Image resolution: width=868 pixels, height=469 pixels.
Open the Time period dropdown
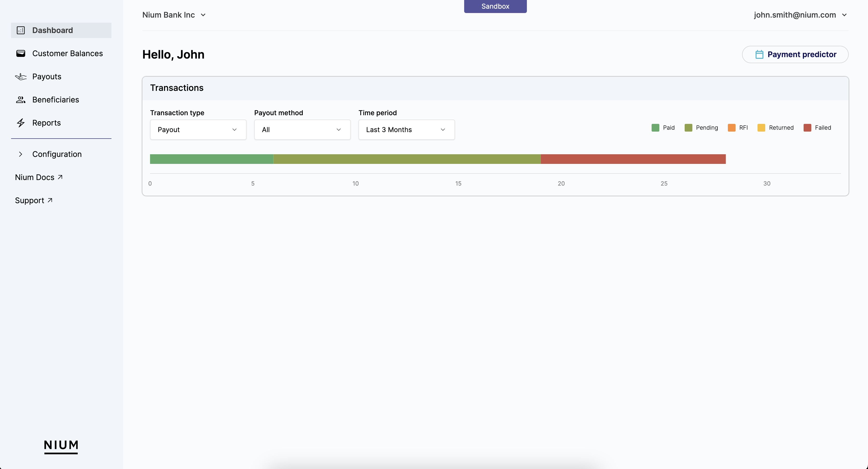click(x=406, y=130)
